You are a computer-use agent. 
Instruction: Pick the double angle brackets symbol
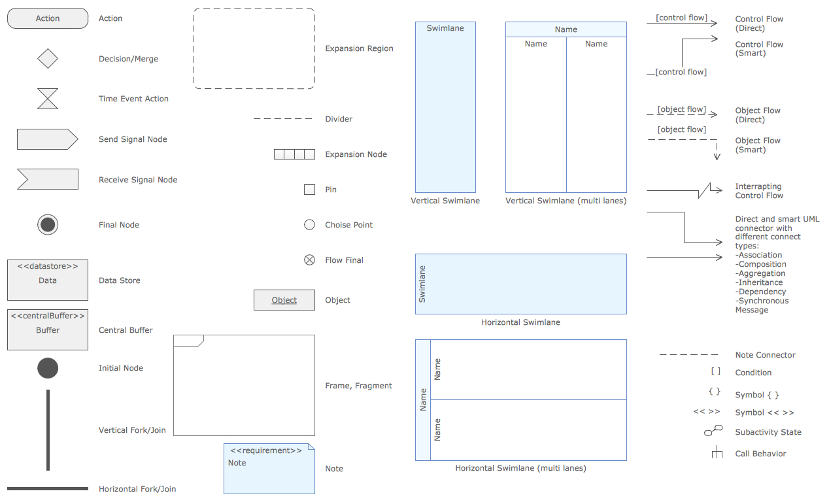click(x=707, y=412)
